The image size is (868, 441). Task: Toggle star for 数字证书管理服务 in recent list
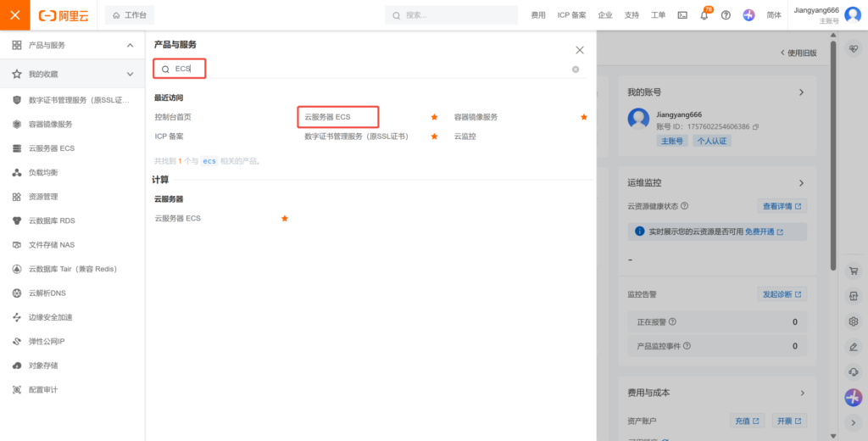pos(434,136)
